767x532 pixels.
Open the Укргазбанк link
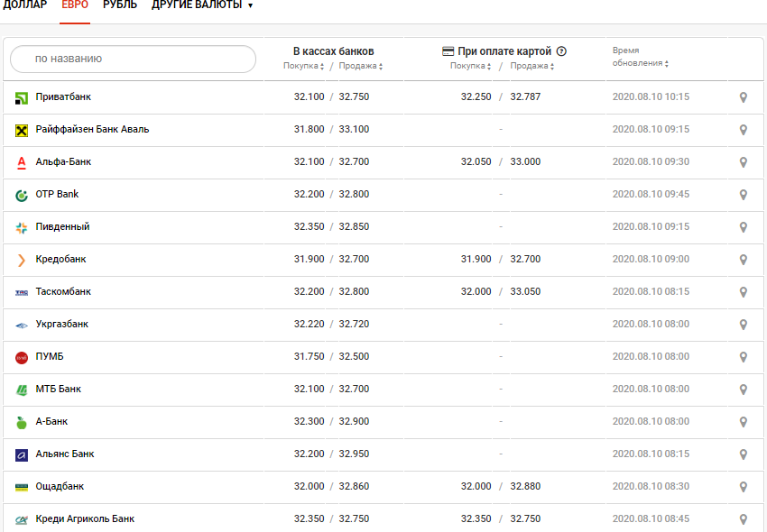coord(61,324)
